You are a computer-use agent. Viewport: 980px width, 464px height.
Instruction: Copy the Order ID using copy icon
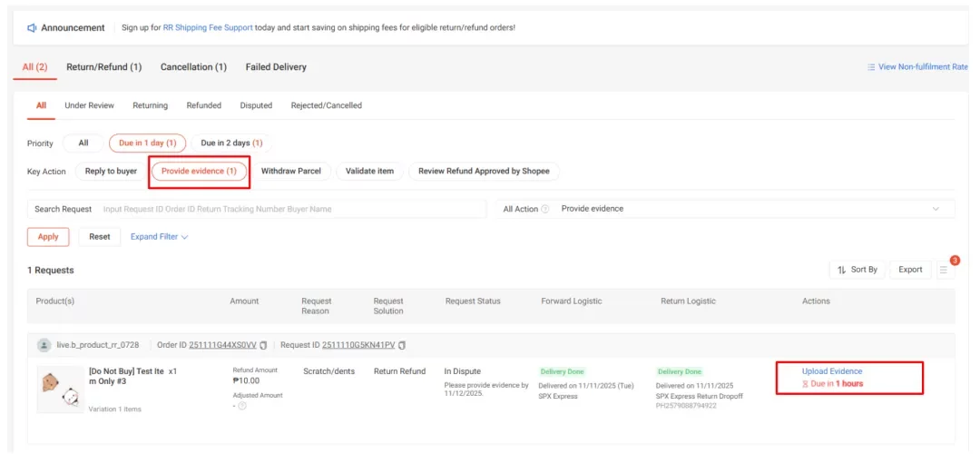click(264, 345)
